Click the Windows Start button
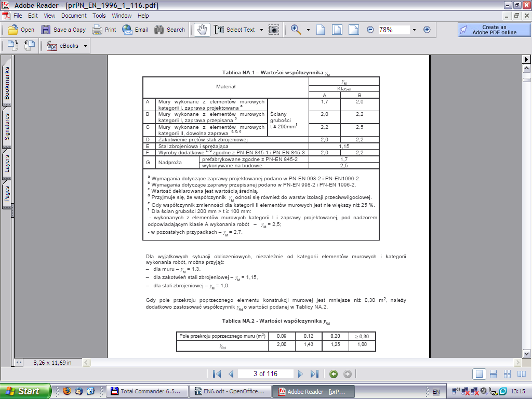 click(25, 391)
